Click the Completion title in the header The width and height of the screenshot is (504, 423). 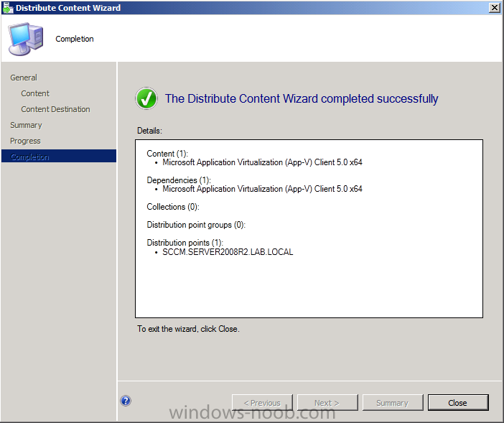point(75,39)
